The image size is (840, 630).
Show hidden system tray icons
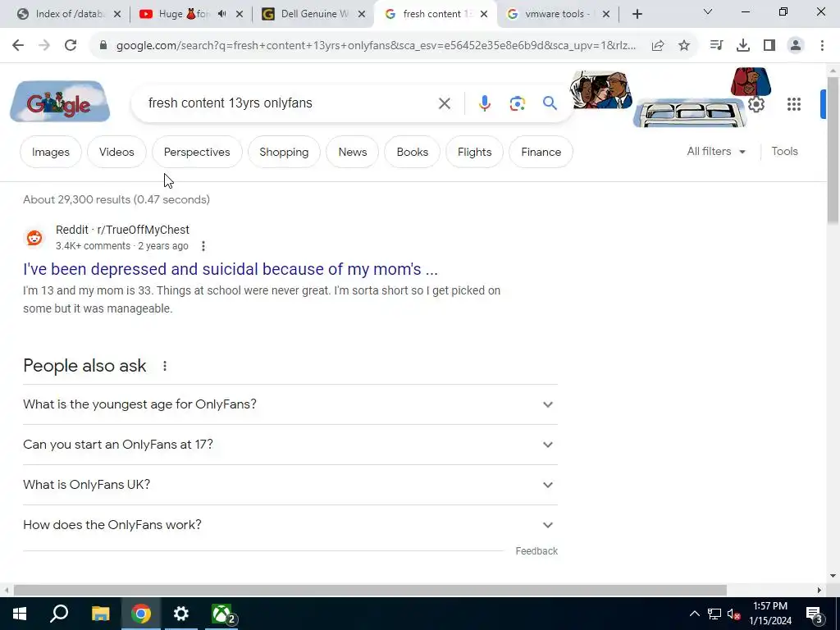coord(694,614)
